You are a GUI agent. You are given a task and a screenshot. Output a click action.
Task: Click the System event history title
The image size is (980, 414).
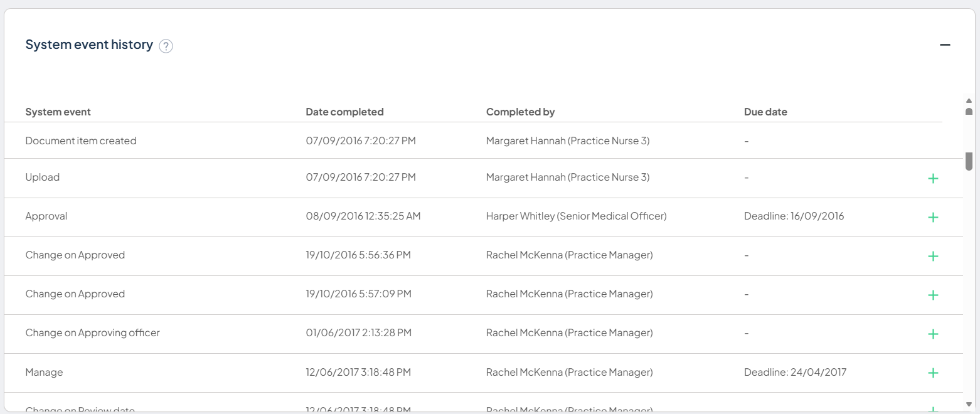point(89,45)
